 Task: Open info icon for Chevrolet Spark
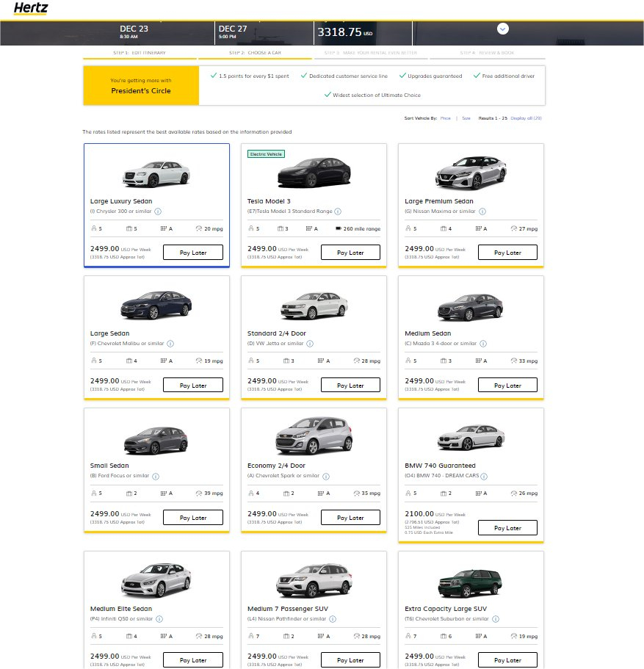pos(326,476)
